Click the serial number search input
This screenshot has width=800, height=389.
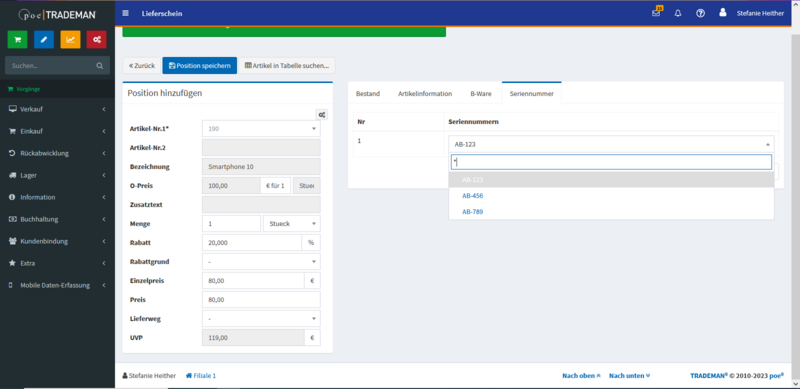[x=611, y=162]
